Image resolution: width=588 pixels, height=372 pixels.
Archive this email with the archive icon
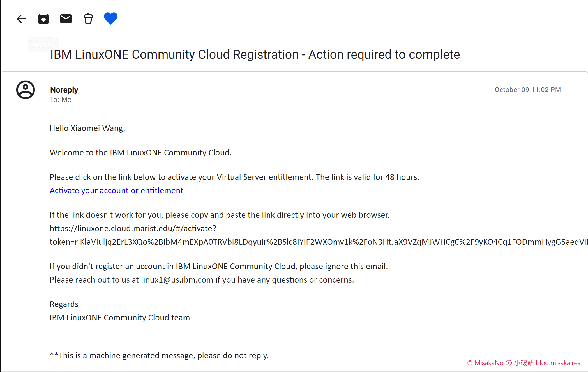[43, 19]
